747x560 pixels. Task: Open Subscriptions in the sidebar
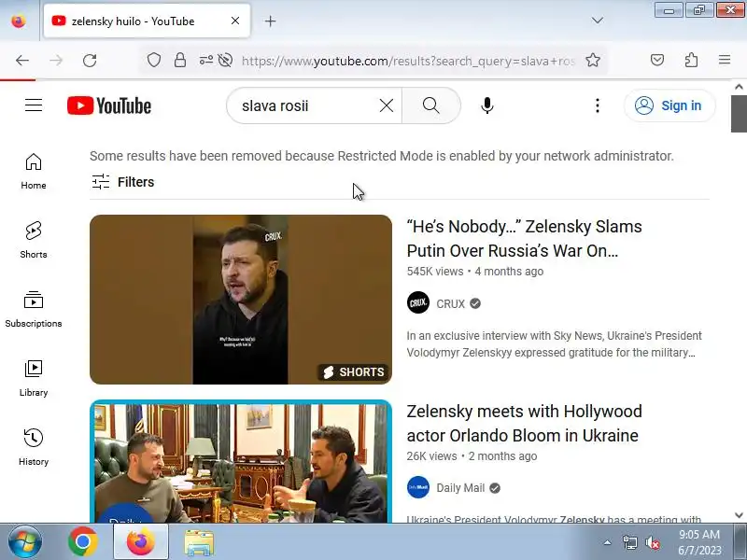[34, 310]
